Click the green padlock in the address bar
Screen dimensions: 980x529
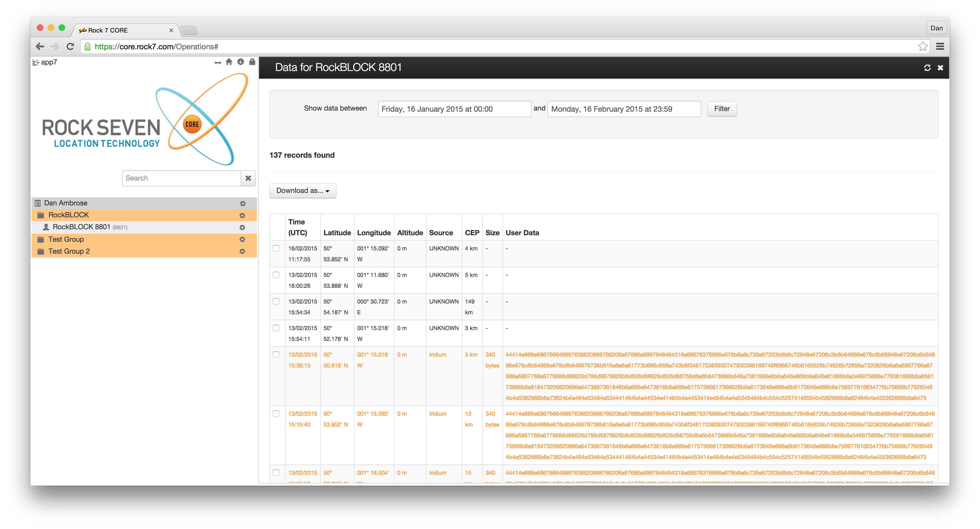point(88,46)
